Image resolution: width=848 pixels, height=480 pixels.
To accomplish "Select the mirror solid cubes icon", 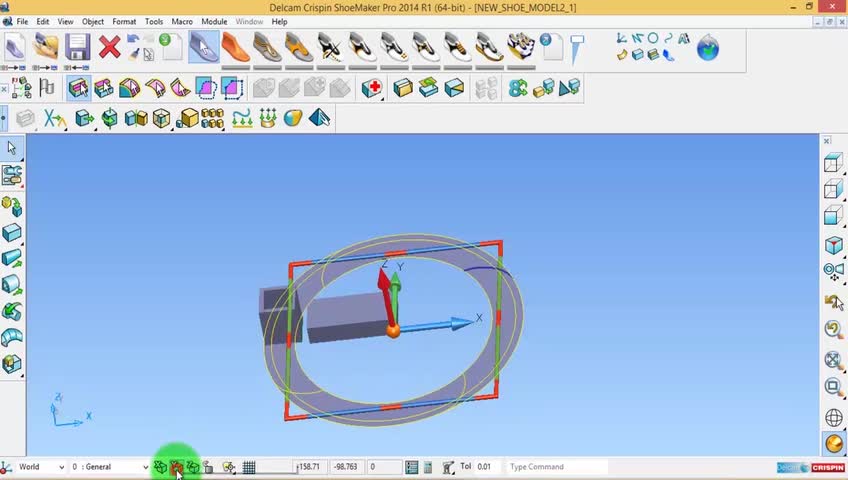I will pyautogui.click(x=136, y=118).
